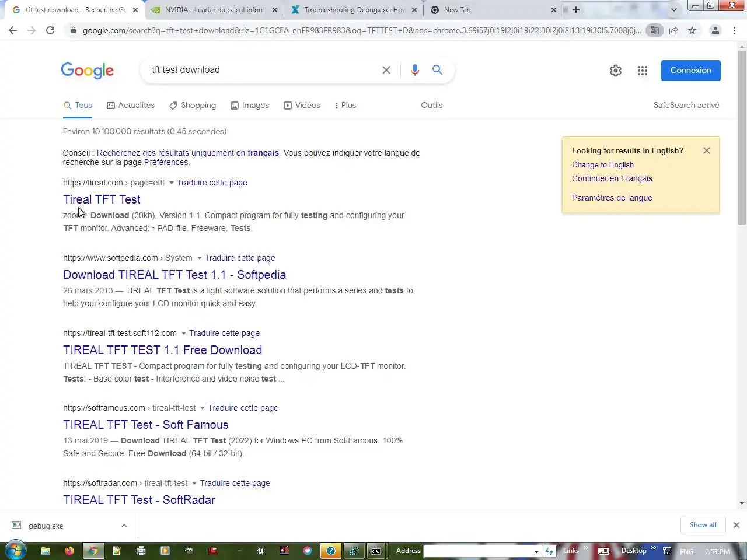Expand options for the softfamous.com result
This screenshot has width=747, height=560.
(203, 408)
